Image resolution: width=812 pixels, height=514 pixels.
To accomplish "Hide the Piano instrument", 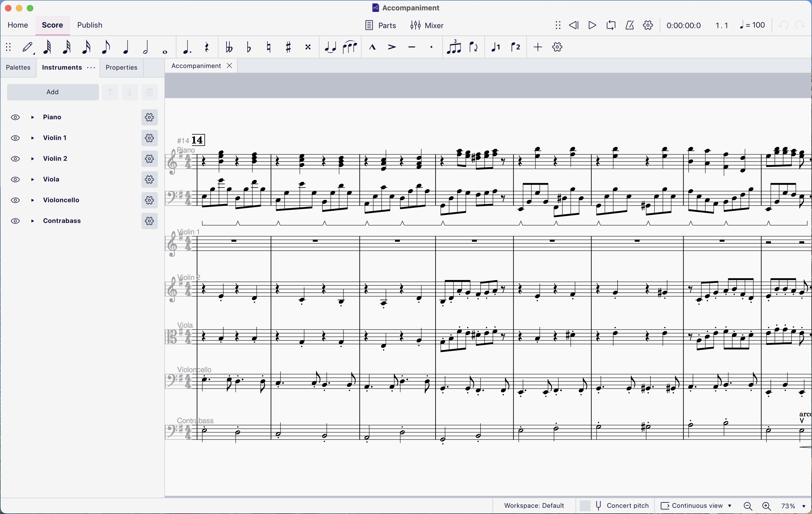I will pos(15,117).
